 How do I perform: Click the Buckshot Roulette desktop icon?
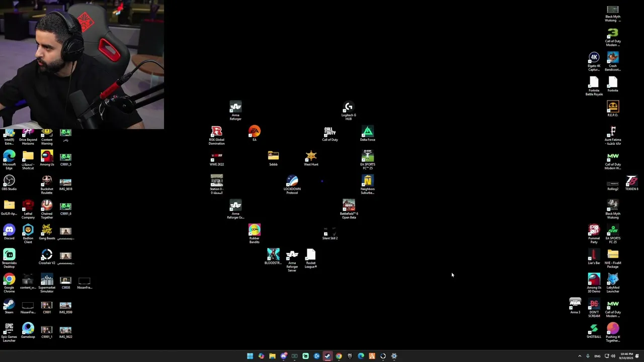[x=47, y=185]
